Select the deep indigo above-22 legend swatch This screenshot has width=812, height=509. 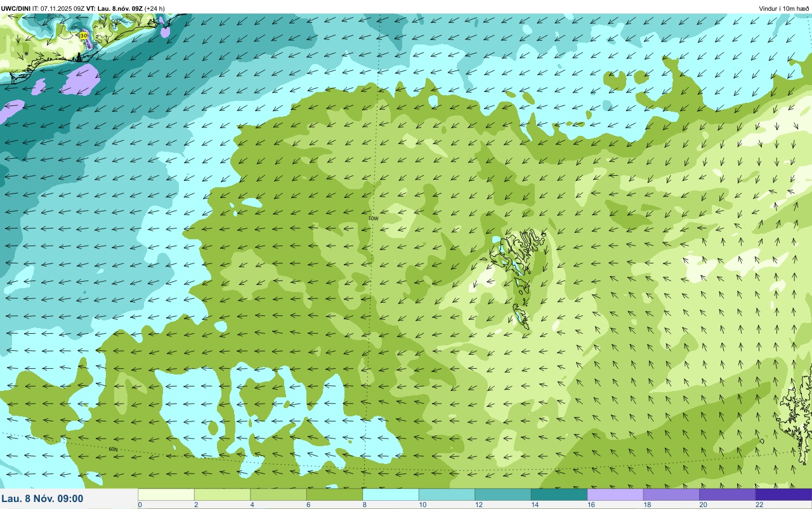[783, 494]
